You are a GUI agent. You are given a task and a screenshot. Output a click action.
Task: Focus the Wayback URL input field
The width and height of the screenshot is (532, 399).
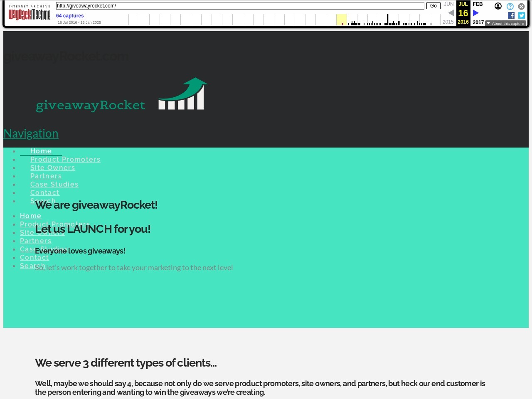(x=240, y=6)
